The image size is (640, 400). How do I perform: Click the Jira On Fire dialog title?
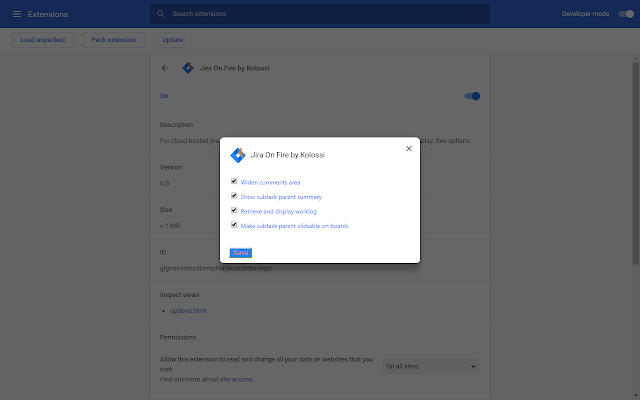click(288, 155)
